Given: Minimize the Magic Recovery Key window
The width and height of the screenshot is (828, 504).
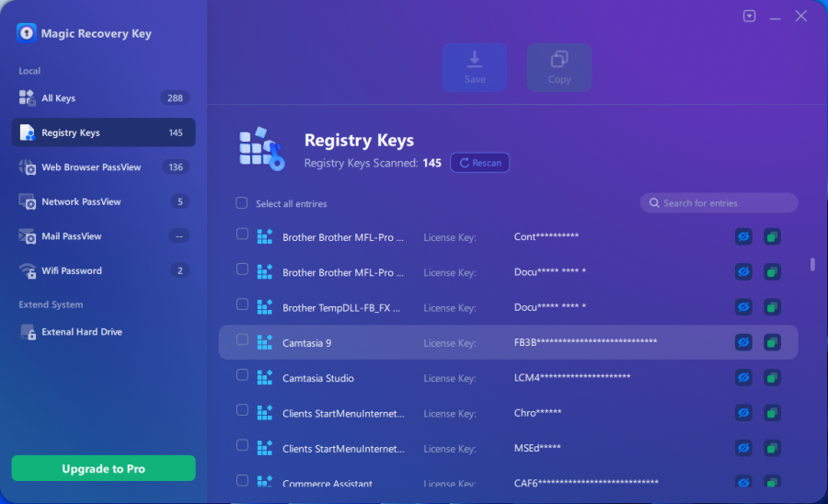Looking at the screenshot, I should [x=776, y=17].
